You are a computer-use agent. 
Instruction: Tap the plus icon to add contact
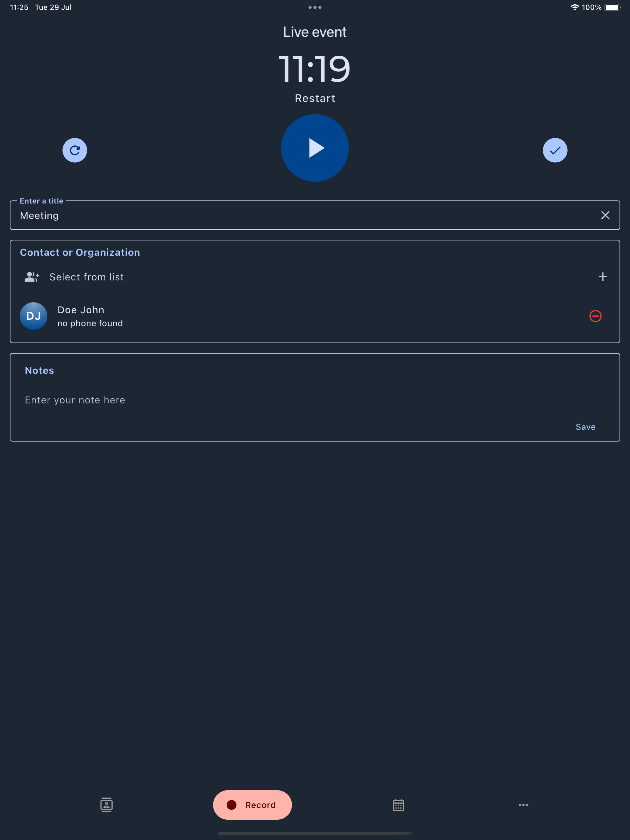click(x=602, y=277)
